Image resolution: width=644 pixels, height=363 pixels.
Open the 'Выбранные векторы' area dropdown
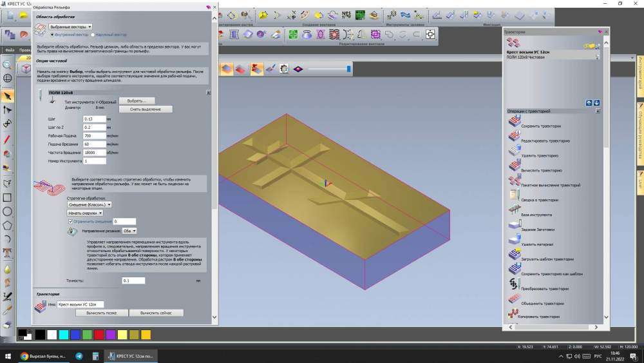[x=71, y=26]
